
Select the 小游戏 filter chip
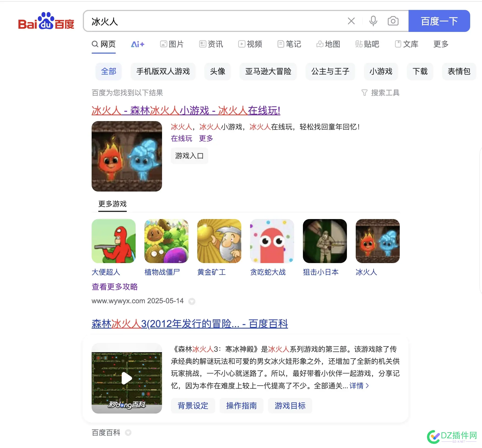[x=381, y=72]
